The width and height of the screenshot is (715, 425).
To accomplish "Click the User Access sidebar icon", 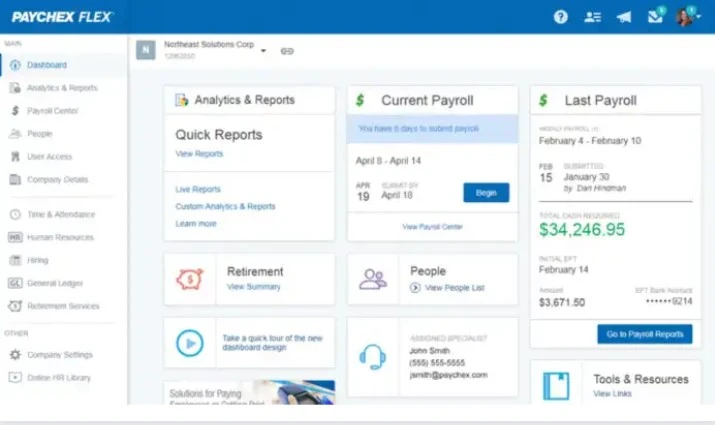I will pos(15,156).
